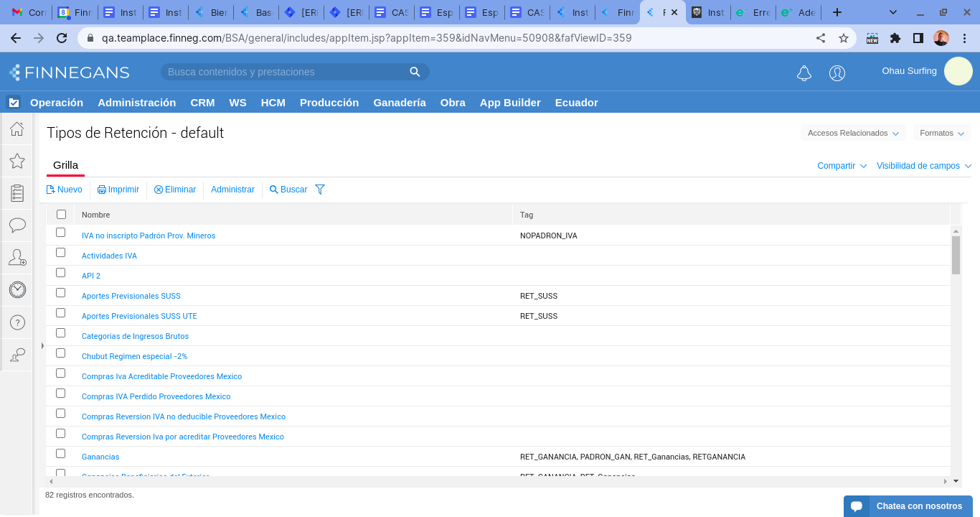The height and width of the screenshot is (517, 980).
Task: Toggle the select-all checkbox in header
Action: [61, 214]
